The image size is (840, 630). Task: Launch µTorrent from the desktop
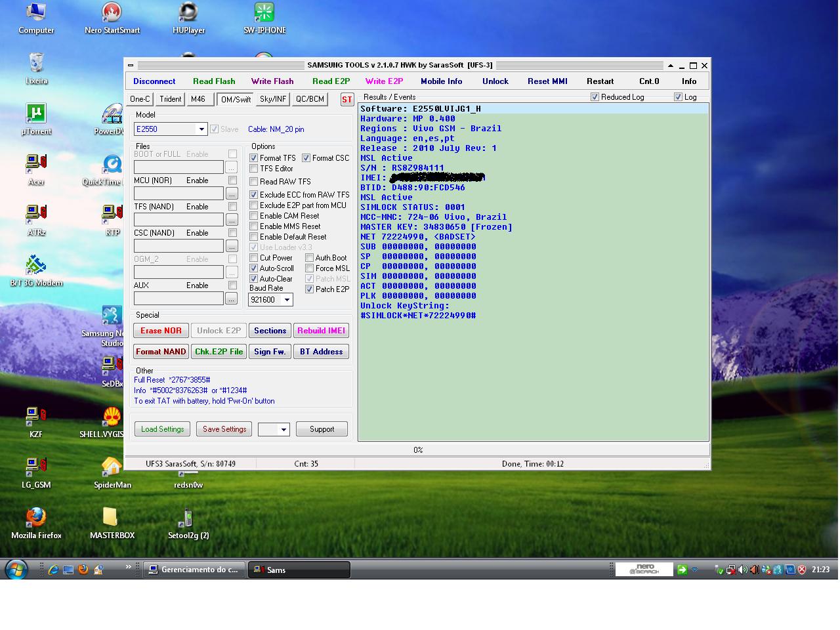(36, 119)
